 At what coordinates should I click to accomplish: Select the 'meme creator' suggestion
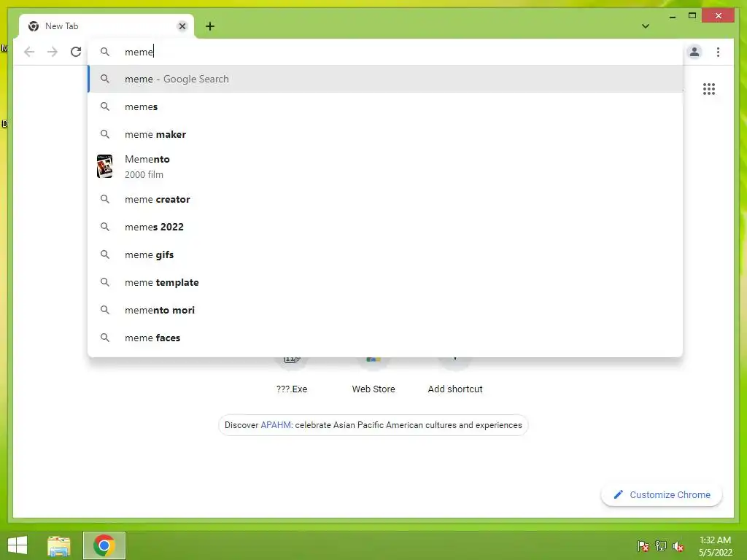(x=385, y=199)
